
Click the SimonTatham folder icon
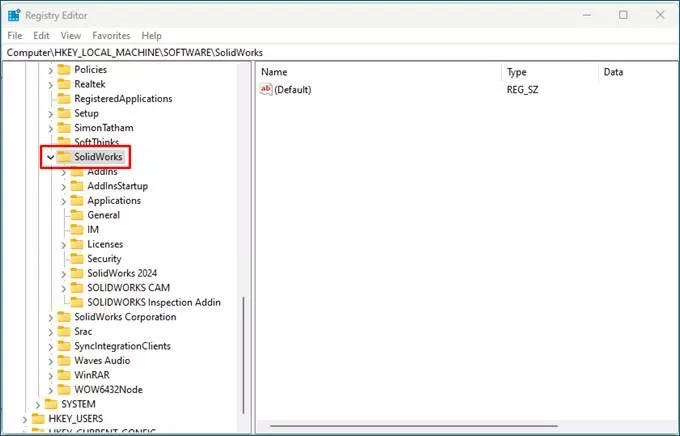64,128
